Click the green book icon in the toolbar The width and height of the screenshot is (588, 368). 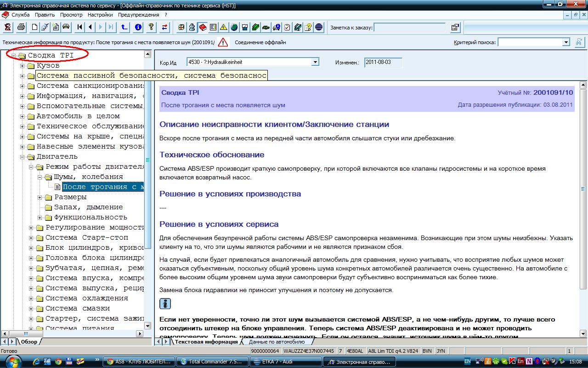pos(255,27)
